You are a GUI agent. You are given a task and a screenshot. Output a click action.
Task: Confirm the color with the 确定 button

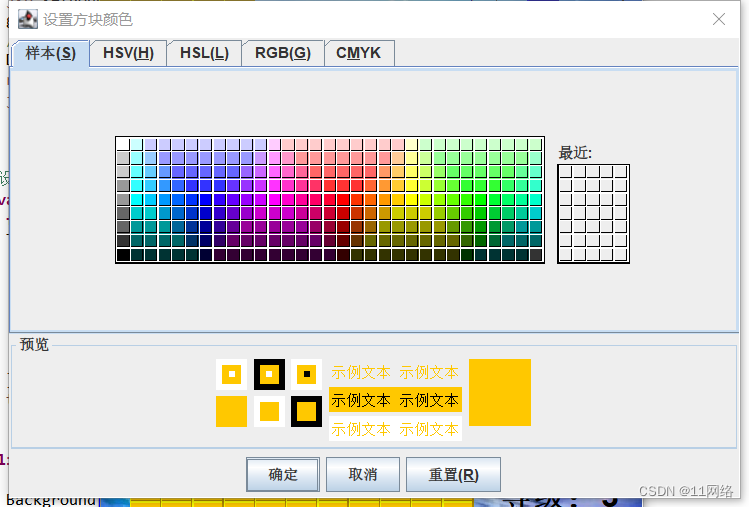pyautogui.click(x=283, y=475)
